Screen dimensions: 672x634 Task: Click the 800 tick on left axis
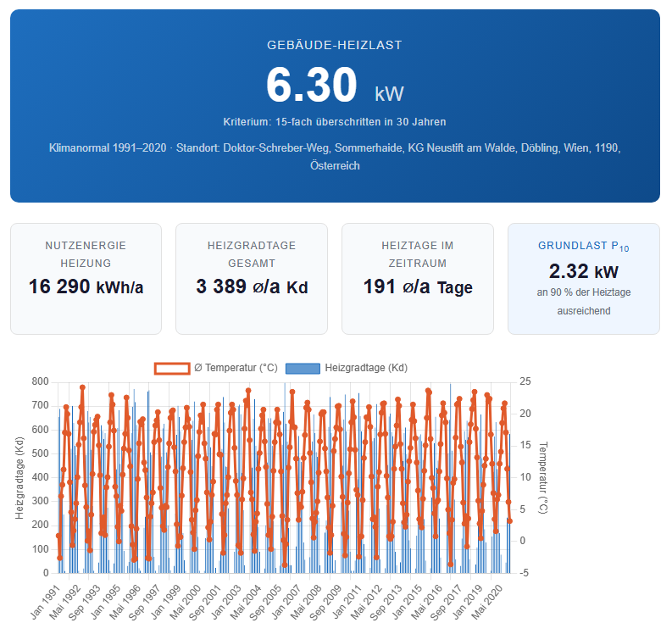(x=41, y=381)
